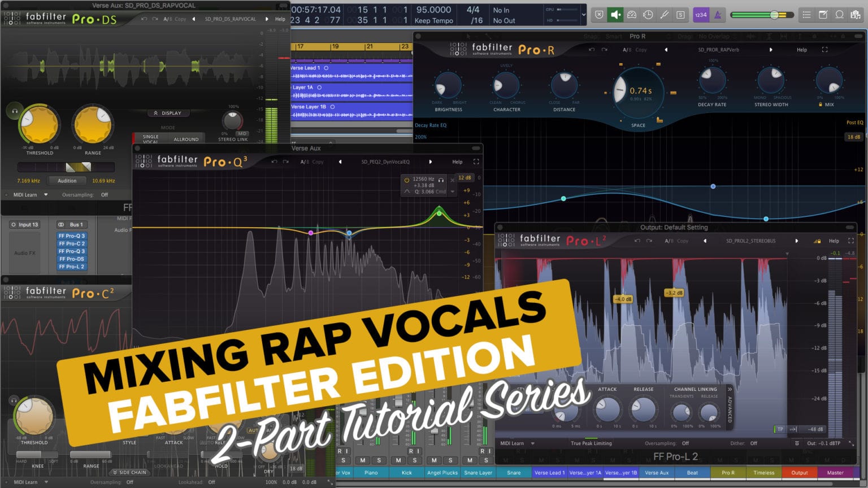Collapse the Pro-DS Display expander
This screenshot has width=868, height=488.
pos(168,113)
